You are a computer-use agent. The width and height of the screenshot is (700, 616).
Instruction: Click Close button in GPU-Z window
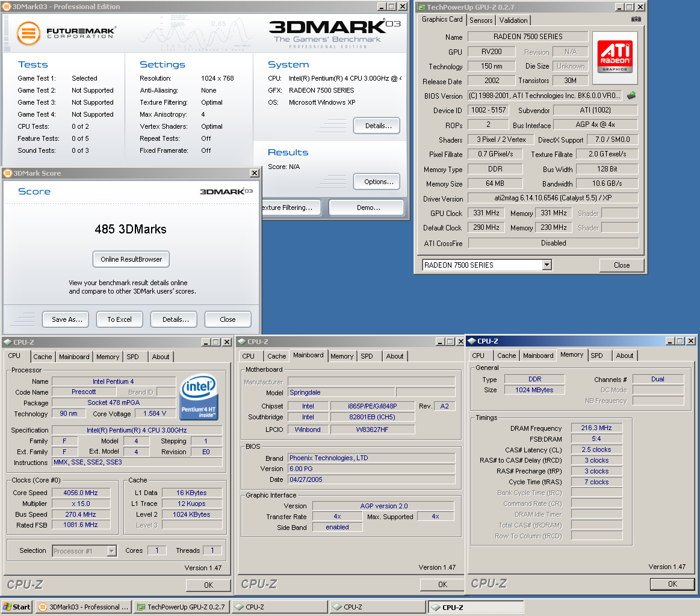point(621,265)
